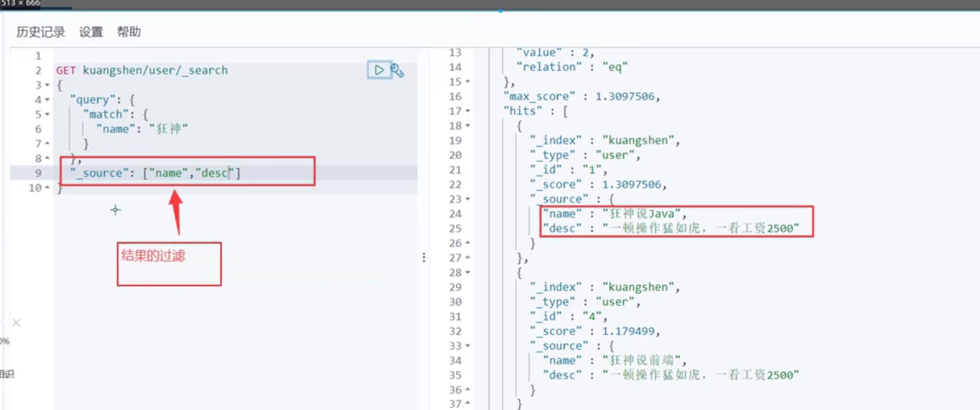The height and width of the screenshot is (410, 980).
Task: Run the request with the play button
Action: pos(378,70)
